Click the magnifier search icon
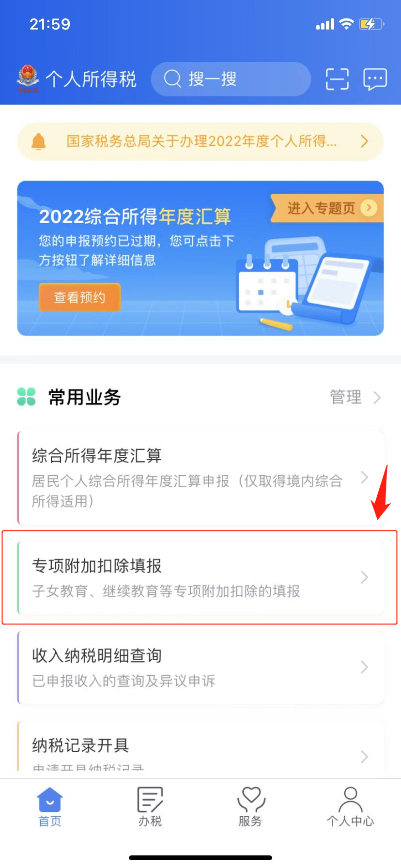401x868 pixels. [172, 78]
